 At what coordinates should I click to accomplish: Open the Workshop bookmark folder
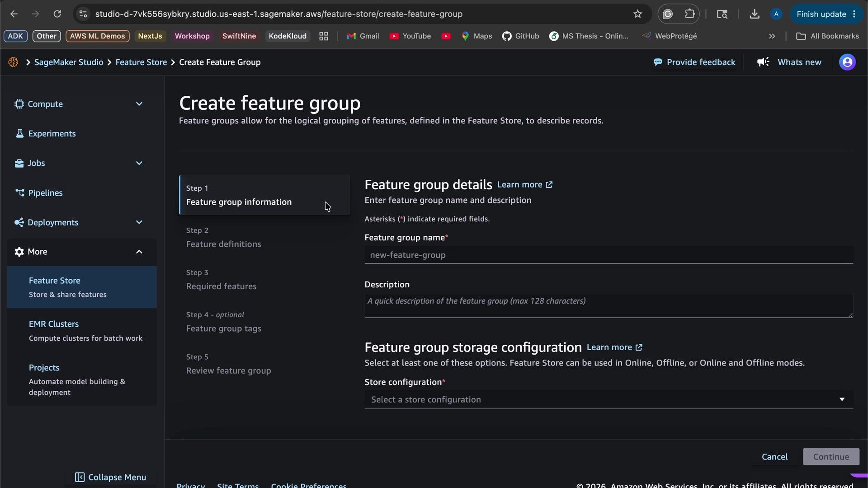[192, 36]
